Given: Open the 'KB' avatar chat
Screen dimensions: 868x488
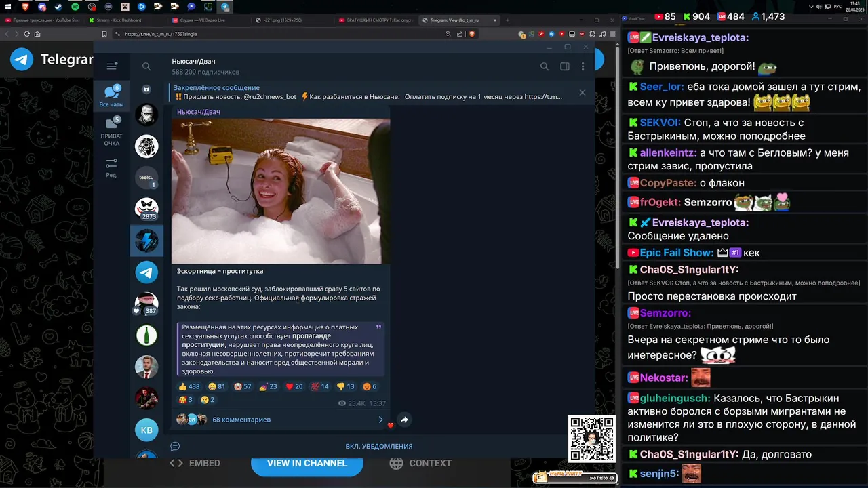Looking at the screenshot, I should click(146, 430).
